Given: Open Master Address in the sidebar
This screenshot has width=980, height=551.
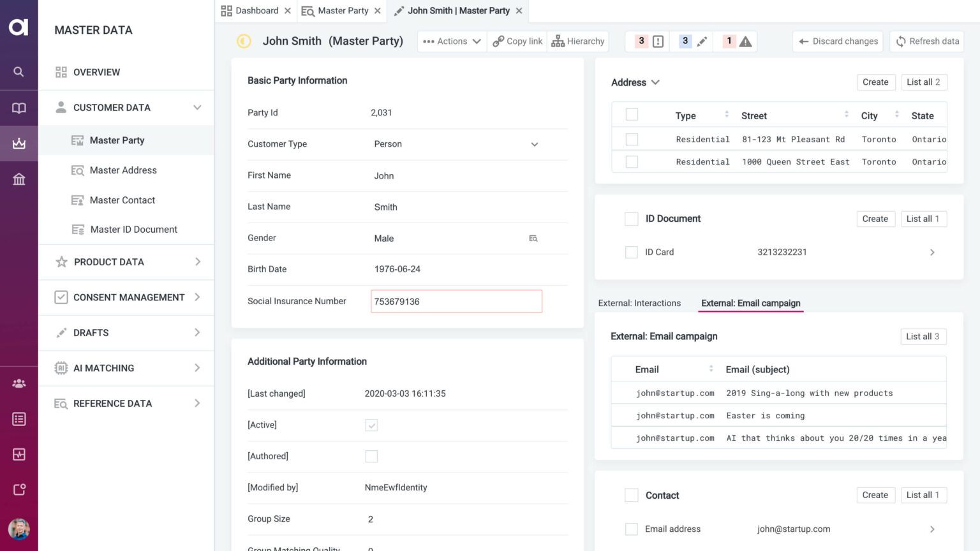Looking at the screenshot, I should [x=123, y=170].
